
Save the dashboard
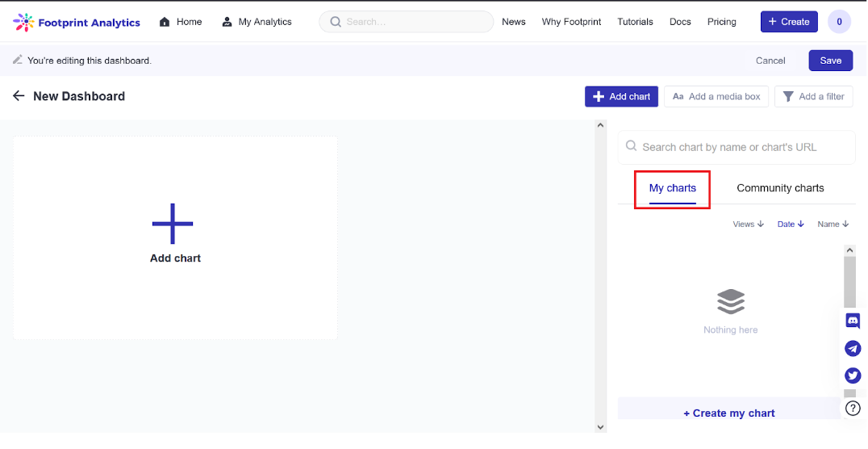830,61
